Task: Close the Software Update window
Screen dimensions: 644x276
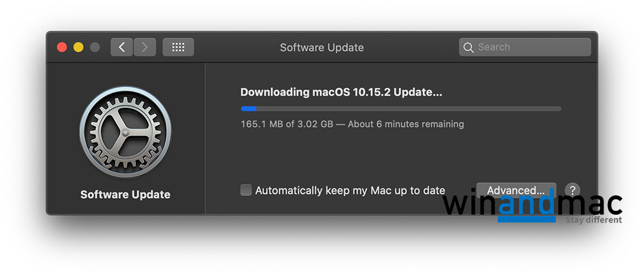Action: (62, 47)
